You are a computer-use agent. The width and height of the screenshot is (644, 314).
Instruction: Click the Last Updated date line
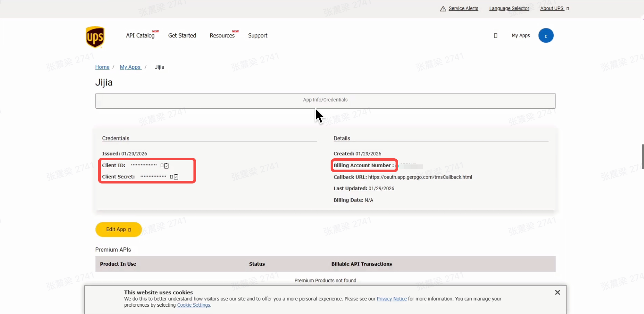(364, 188)
